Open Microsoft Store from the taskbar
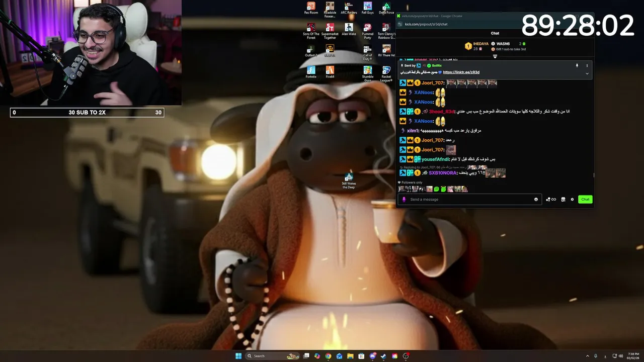 (361, 356)
